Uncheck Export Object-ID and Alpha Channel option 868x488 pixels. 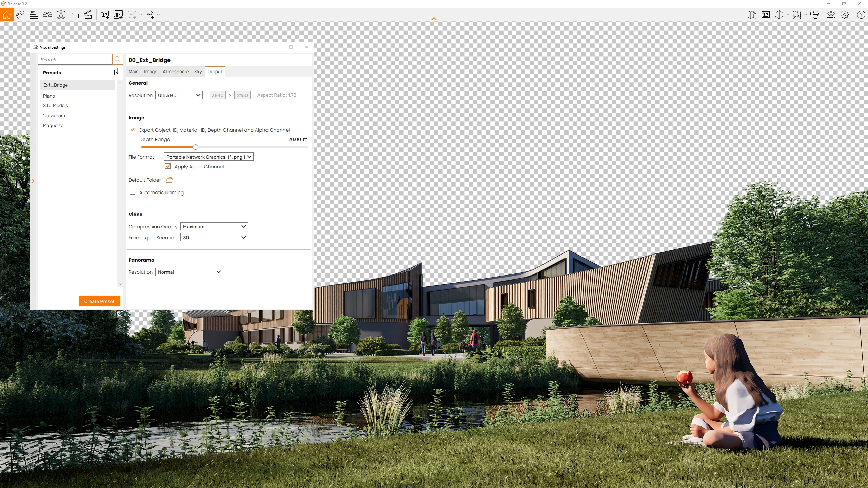(x=133, y=129)
